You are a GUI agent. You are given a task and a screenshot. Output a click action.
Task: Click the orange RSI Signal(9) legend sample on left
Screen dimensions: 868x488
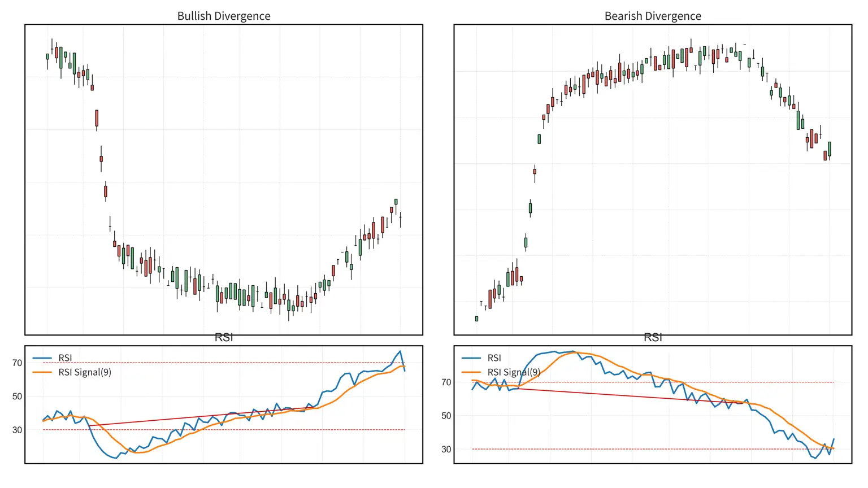[42, 372]
